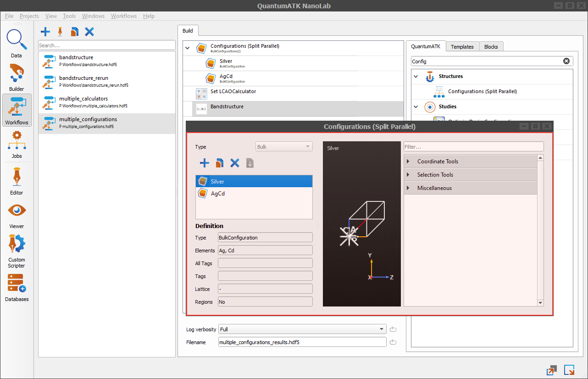The image size is (588, 379).
Task: Focus the Filter field in dialog
Action: coord(474,147)
